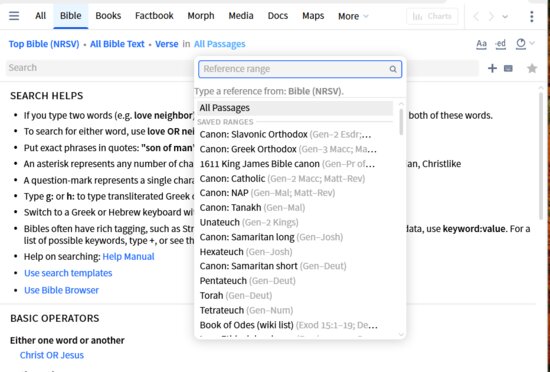
Task: Switch to the Docs tab
Action: (277, 16)
